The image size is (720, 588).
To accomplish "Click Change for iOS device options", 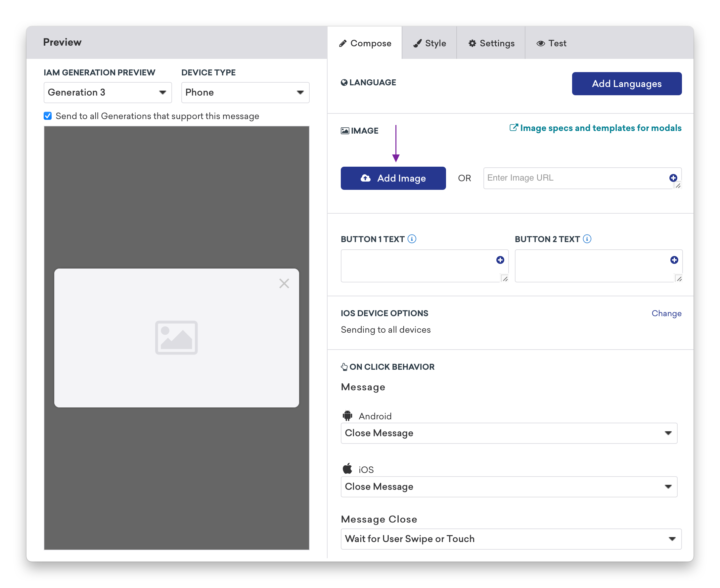I will tap(666, 313).
